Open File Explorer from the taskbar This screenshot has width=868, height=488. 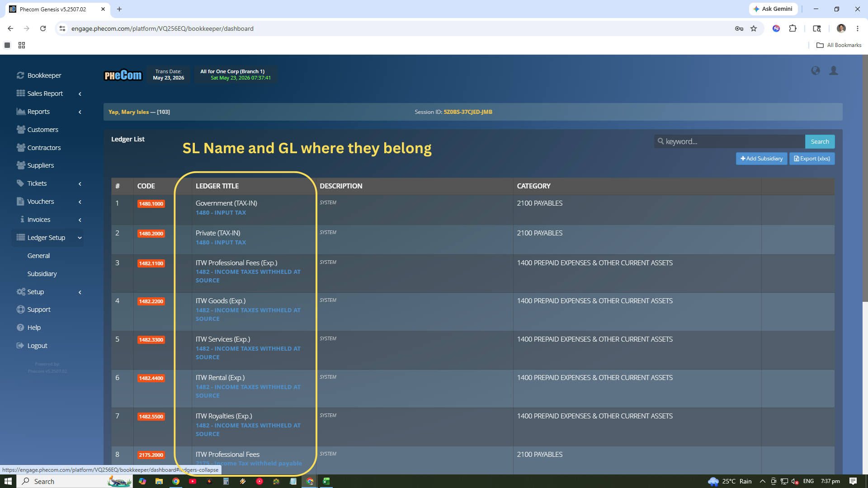tap(159, 481)
